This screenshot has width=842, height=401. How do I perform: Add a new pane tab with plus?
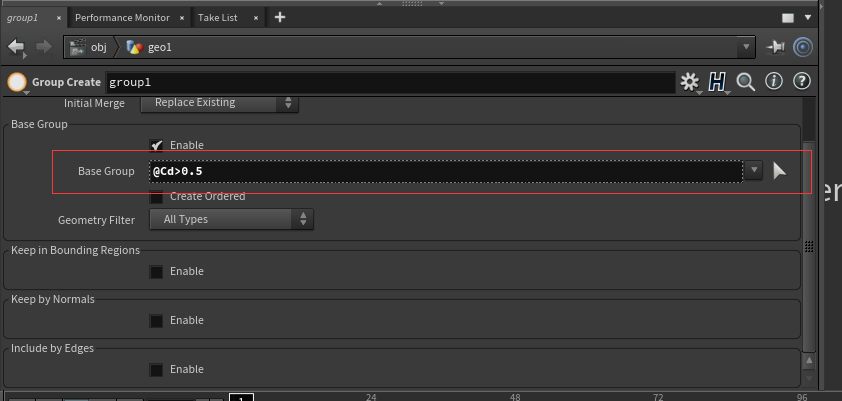point(279,17)
